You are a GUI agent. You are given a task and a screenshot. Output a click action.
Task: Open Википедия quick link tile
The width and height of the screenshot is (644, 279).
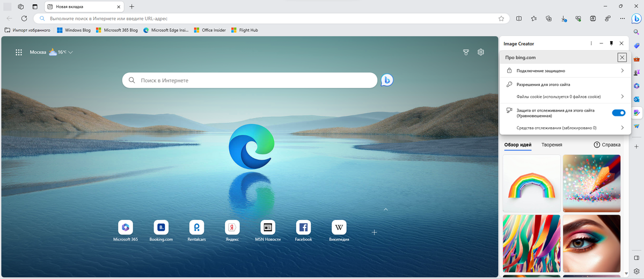(339, 231)
